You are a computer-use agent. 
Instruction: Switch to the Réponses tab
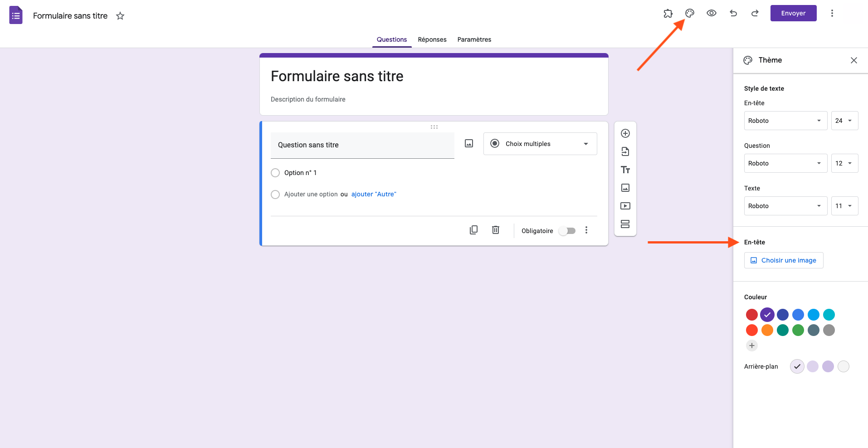[432, 39]
